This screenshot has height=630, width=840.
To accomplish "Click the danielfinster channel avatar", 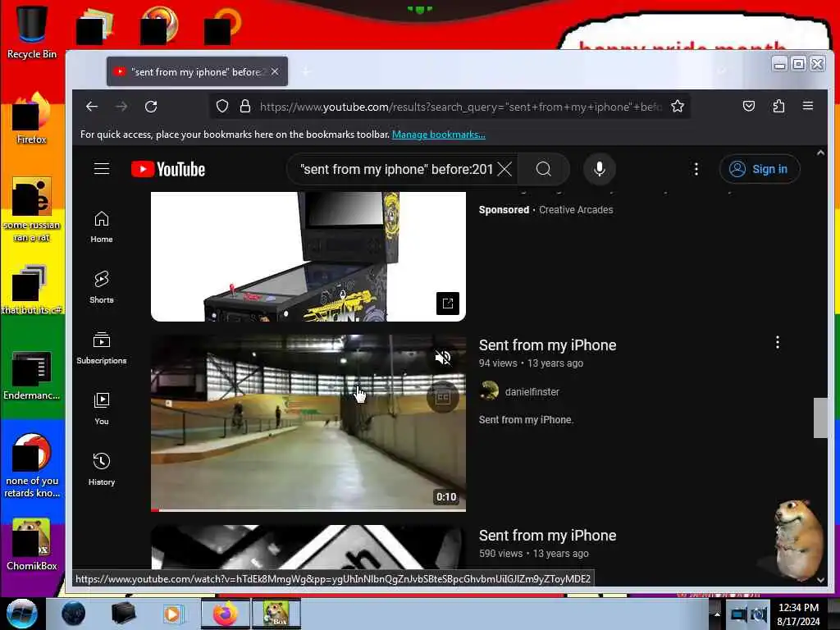I will 489,391.
